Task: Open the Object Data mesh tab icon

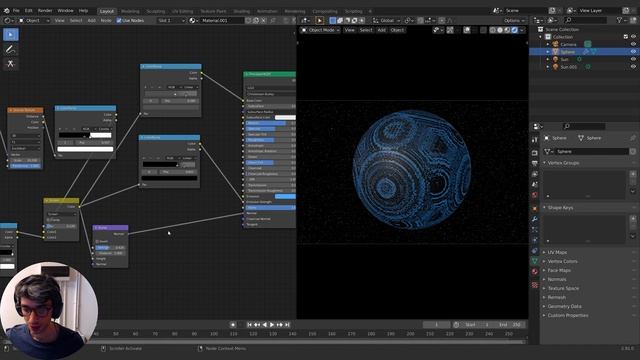Action: click(x=535, y=261)
